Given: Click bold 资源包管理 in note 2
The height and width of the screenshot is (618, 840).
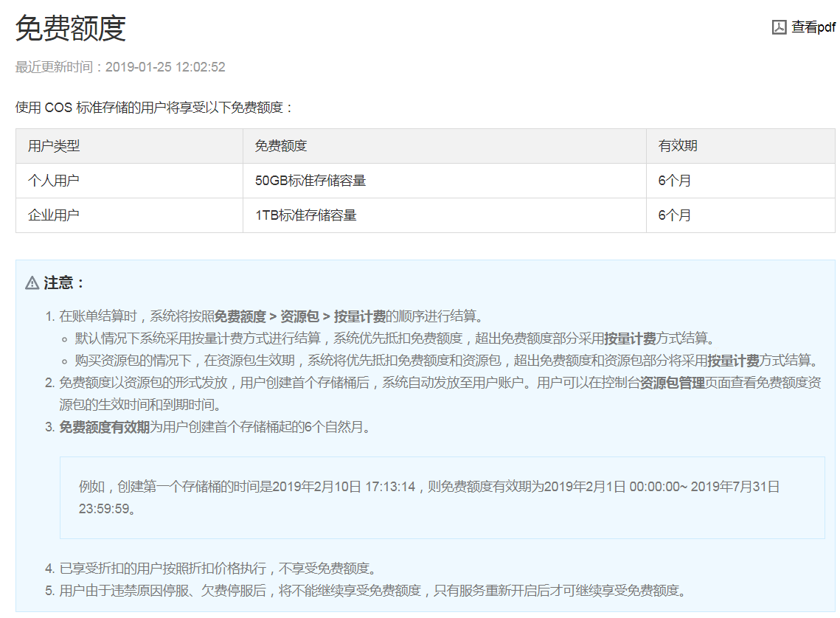Looking at the screenshot, I should 673,382.
